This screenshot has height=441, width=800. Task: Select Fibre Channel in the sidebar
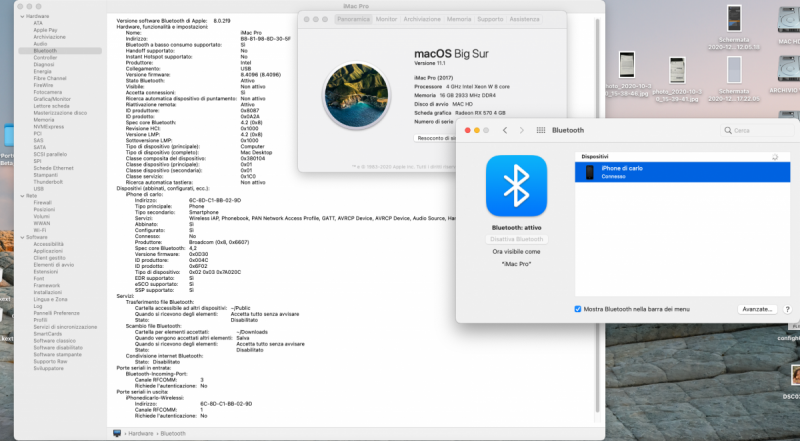click(x=50, y=79)
